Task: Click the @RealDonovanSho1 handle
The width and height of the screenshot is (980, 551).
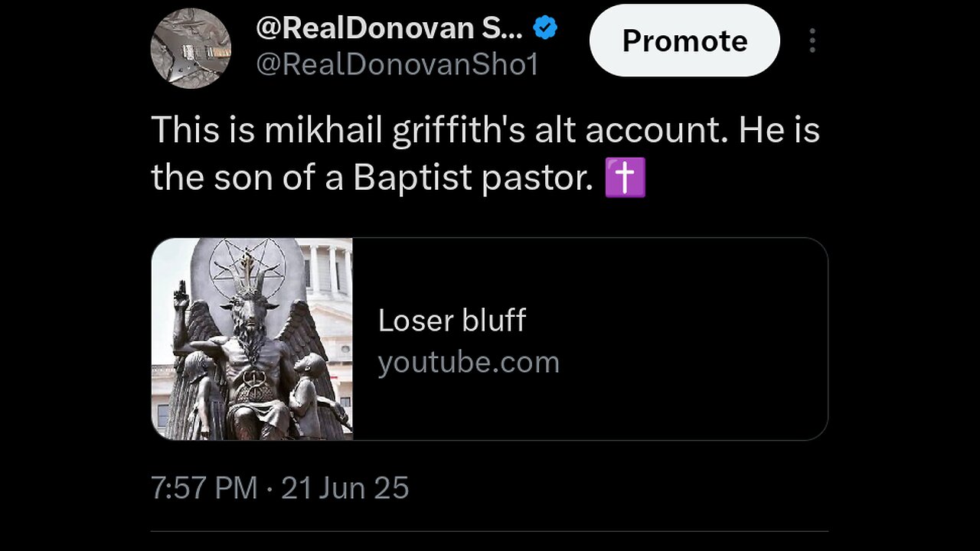Action: point(397,65)
